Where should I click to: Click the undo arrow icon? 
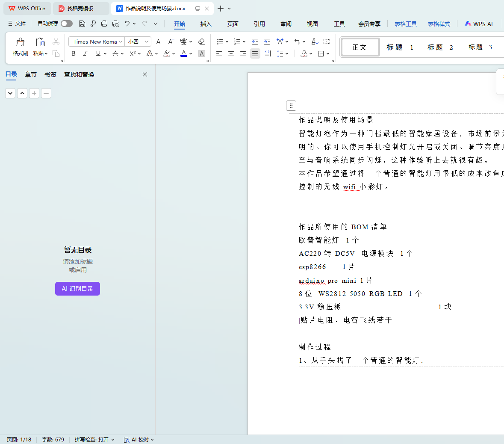(x=127, y=24)
